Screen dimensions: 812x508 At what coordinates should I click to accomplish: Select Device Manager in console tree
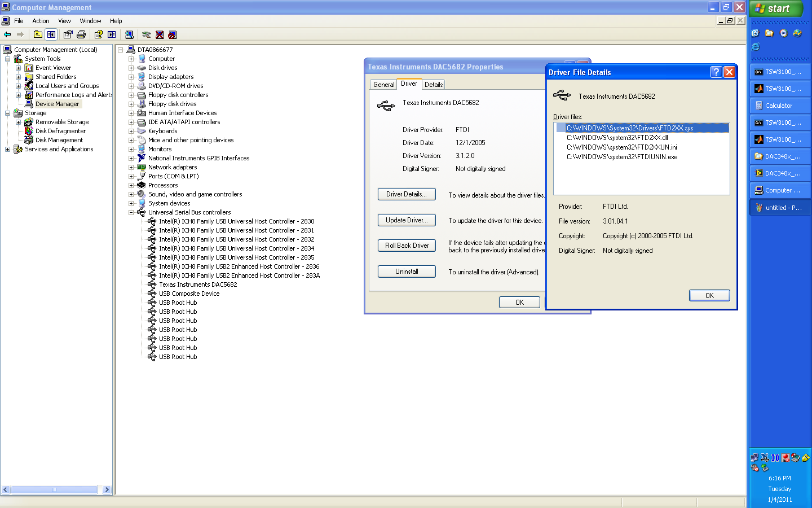pyautogui.click(x=57, y=104)
